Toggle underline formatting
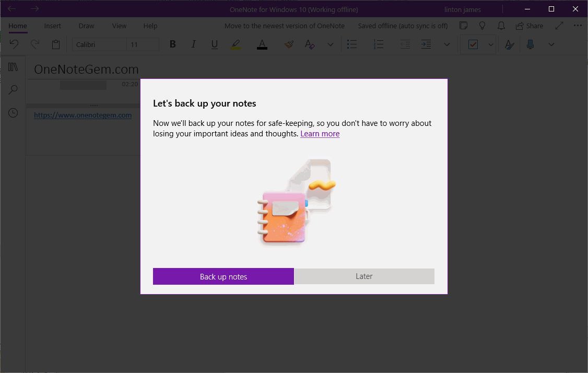 click(x=215, y=44)
